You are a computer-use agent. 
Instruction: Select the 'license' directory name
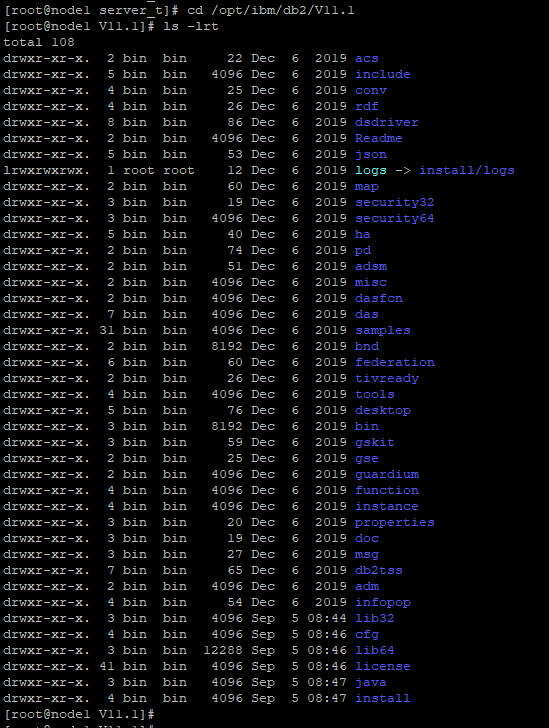382,667
